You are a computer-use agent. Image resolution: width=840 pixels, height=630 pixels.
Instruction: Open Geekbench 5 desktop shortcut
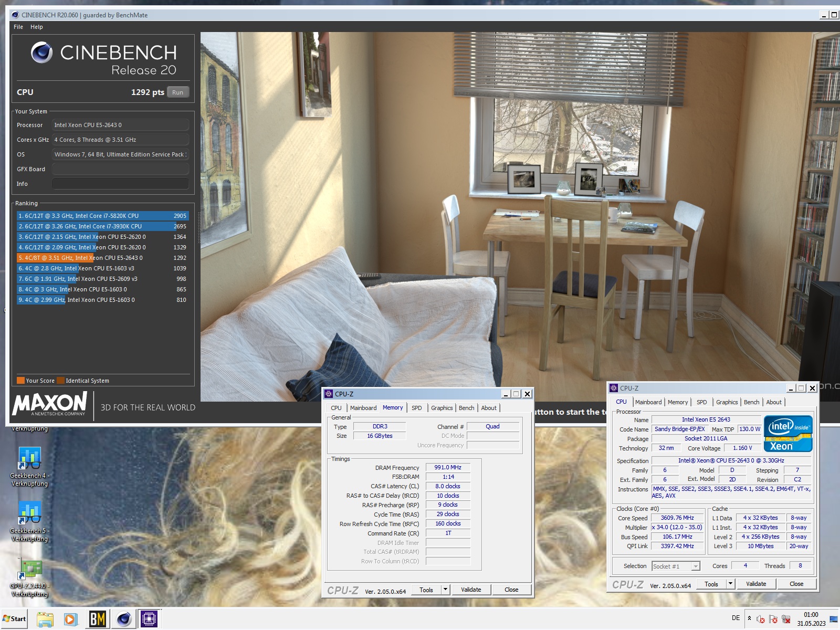pos(30,522)
